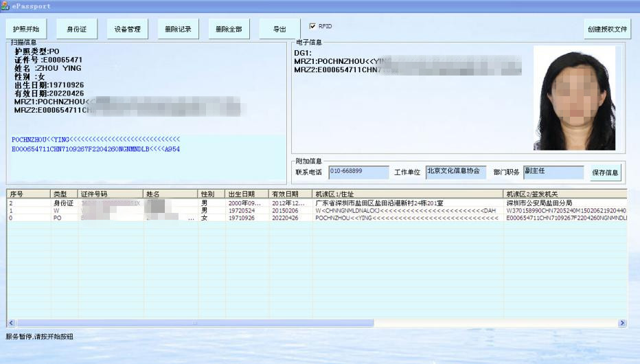Click into the 工作单位 text field
The height and width of the screenshot is (364, 640).
click(455, 172)
